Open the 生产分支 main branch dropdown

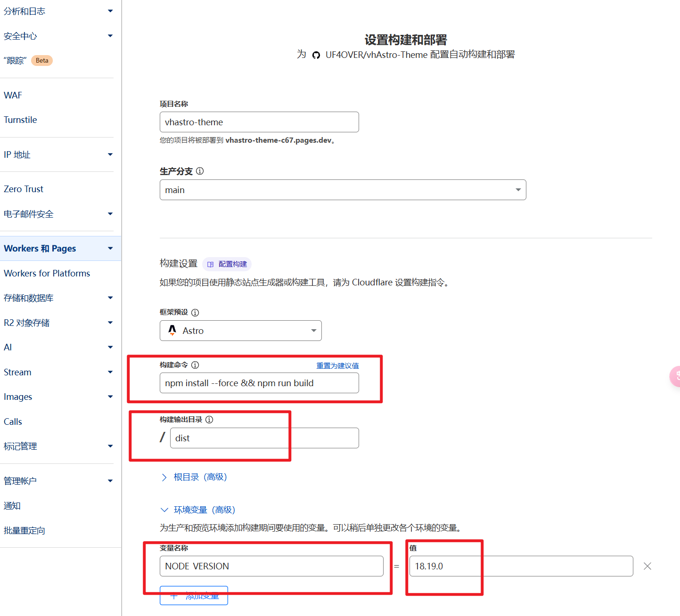tap(343, 190)
